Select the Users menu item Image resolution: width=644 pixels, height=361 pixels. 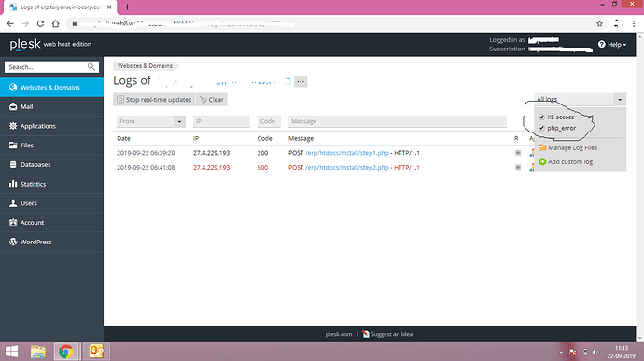(x=51, y=202)
